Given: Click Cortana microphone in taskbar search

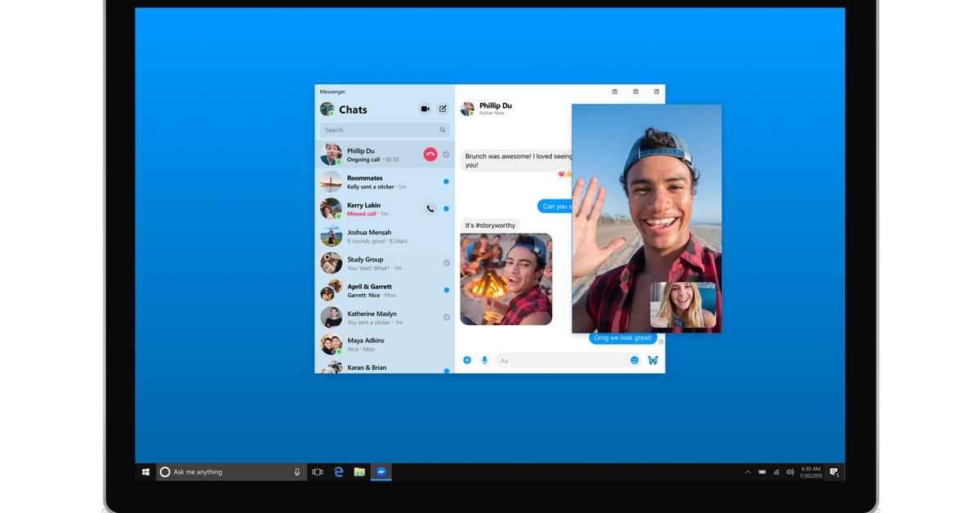Looking at the screenshot, I should click(x=297, y=471).
